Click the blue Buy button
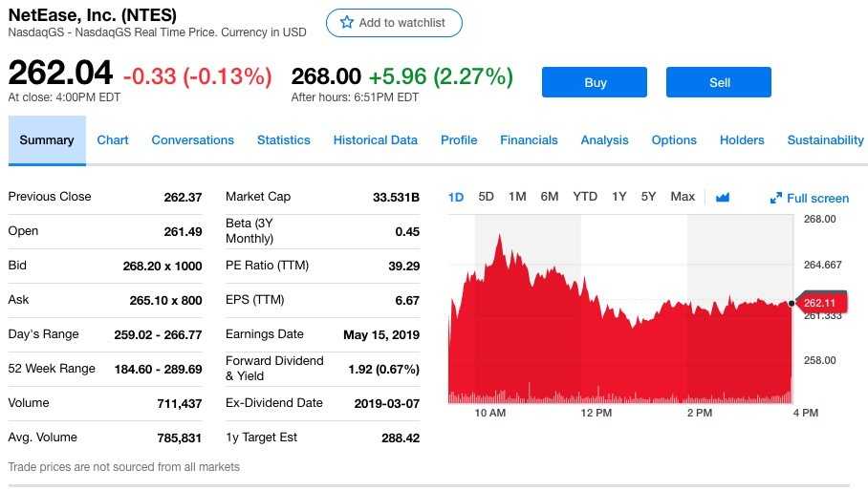This screenshot has height=491, width=868. (595, 82)
